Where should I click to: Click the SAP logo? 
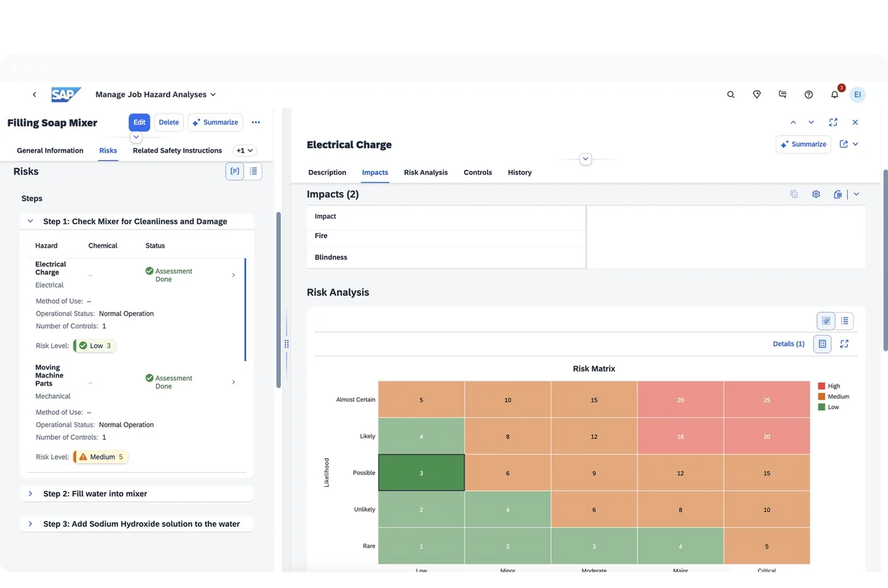coord(67,94)
